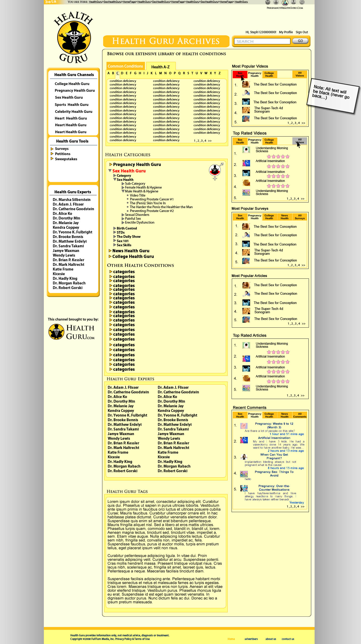Open thumbnail of item 1 in Top Rated Videos
Viewport: 361px width, 644px height.
246,150
